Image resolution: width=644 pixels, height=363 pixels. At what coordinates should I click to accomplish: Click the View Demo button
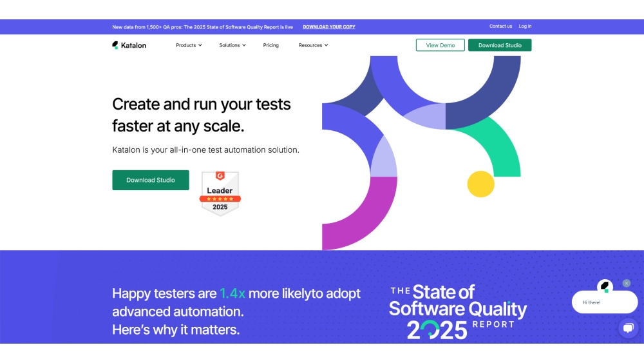point(440,45)
